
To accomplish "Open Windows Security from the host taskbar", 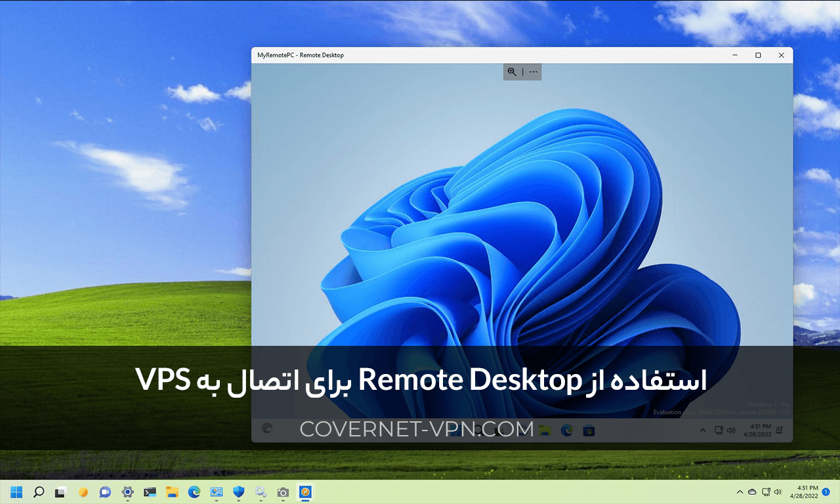I will [x=238, y=492].
